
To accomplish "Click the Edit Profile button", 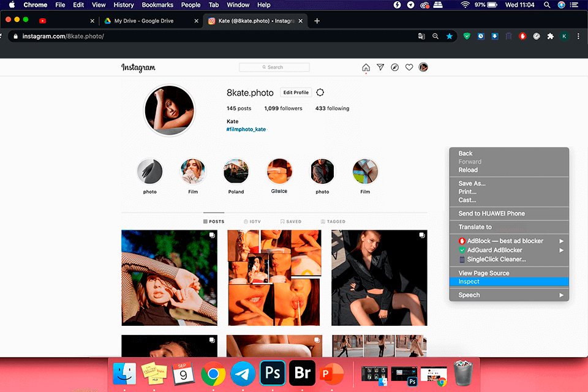I will pos(296,92).
